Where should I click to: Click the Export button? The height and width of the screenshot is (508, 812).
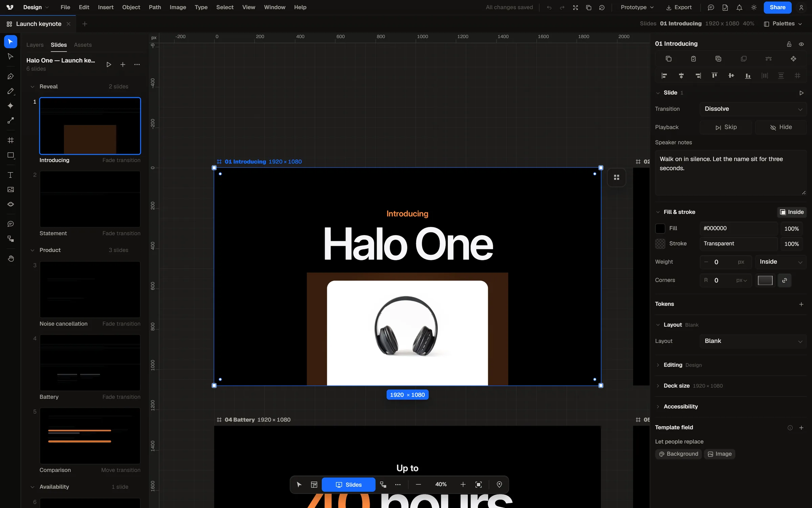(679, 7)
